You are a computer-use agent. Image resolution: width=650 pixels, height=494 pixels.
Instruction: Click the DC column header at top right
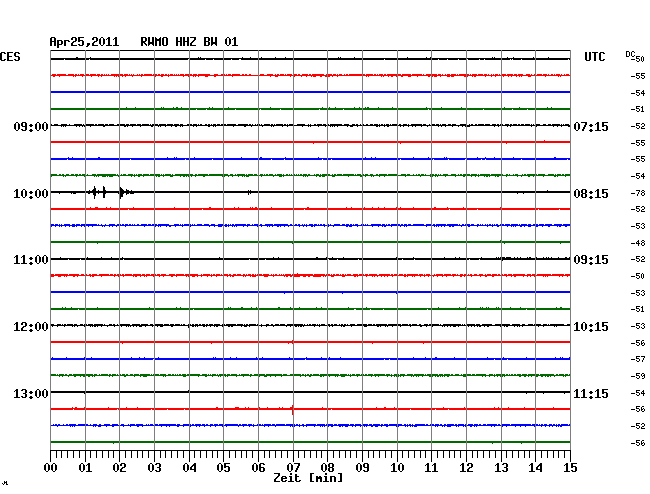tap(631, 54)
